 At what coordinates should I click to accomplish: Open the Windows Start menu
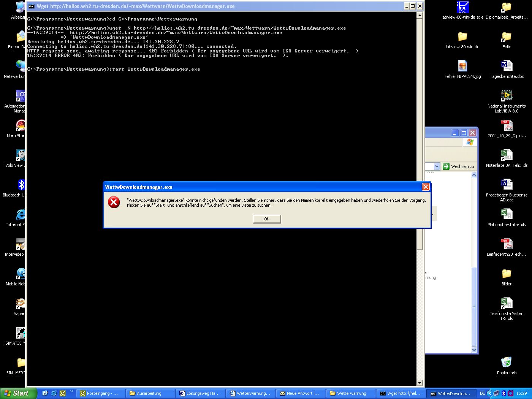point(18,393)
